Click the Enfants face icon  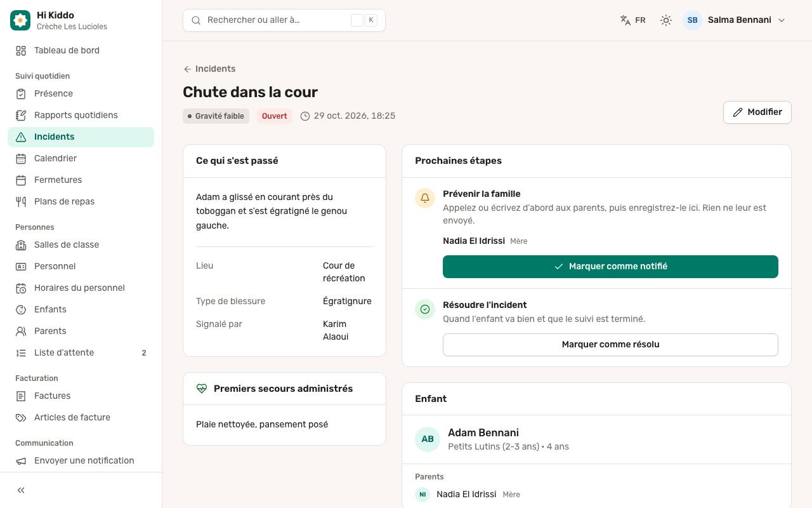[x=21, y=310]
